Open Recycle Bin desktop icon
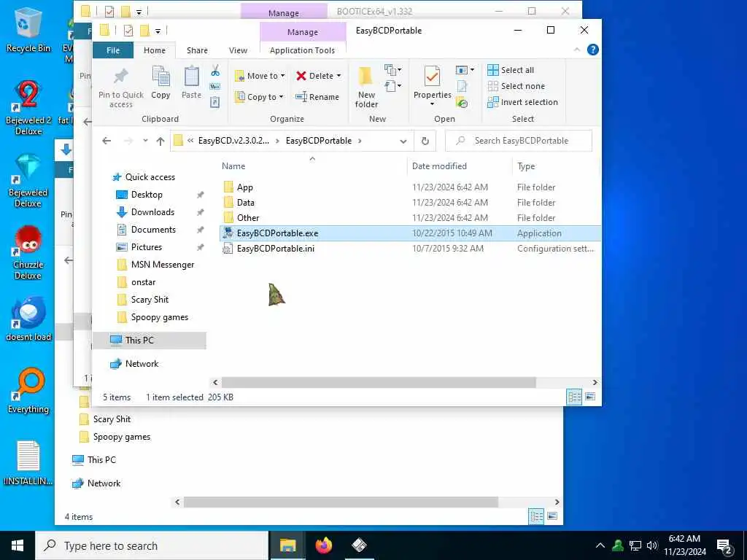The height and width of the screenshot is (560, 747). point(28,31)
